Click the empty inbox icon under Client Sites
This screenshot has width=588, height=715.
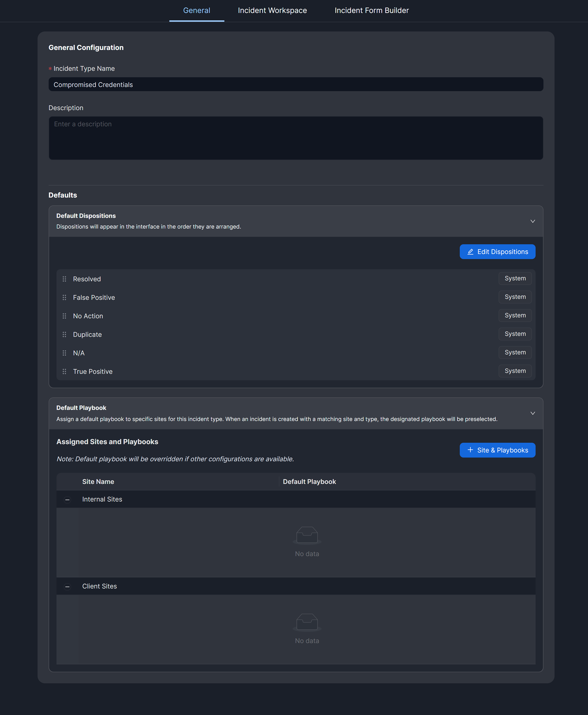coord(307,622)
